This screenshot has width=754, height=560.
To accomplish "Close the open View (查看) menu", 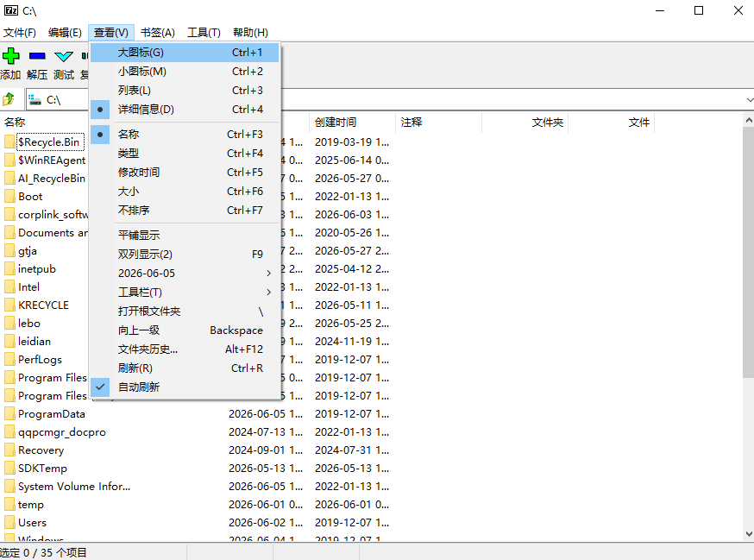I will (x=111, y=32).
